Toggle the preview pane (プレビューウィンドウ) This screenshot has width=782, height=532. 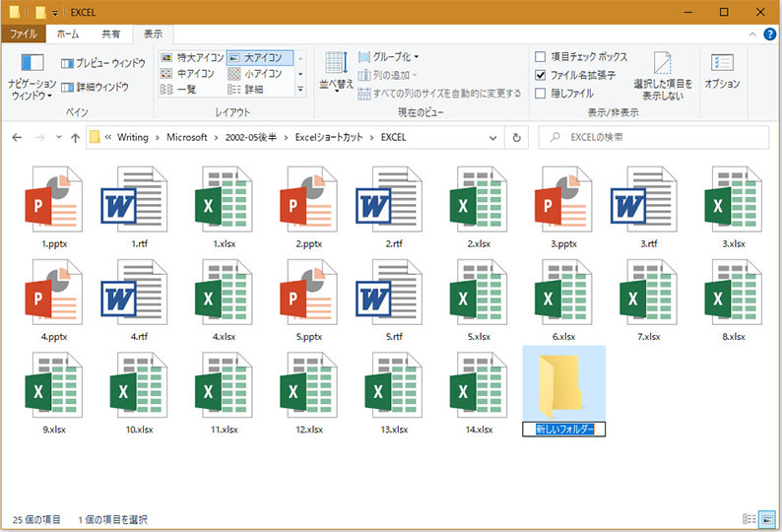[103, 63]
